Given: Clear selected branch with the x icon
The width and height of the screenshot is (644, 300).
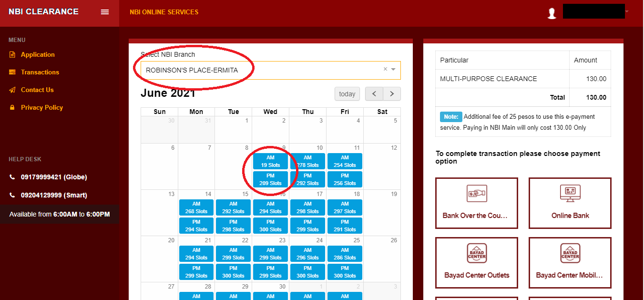Looking at the screenshot, I should pos(385,69).
